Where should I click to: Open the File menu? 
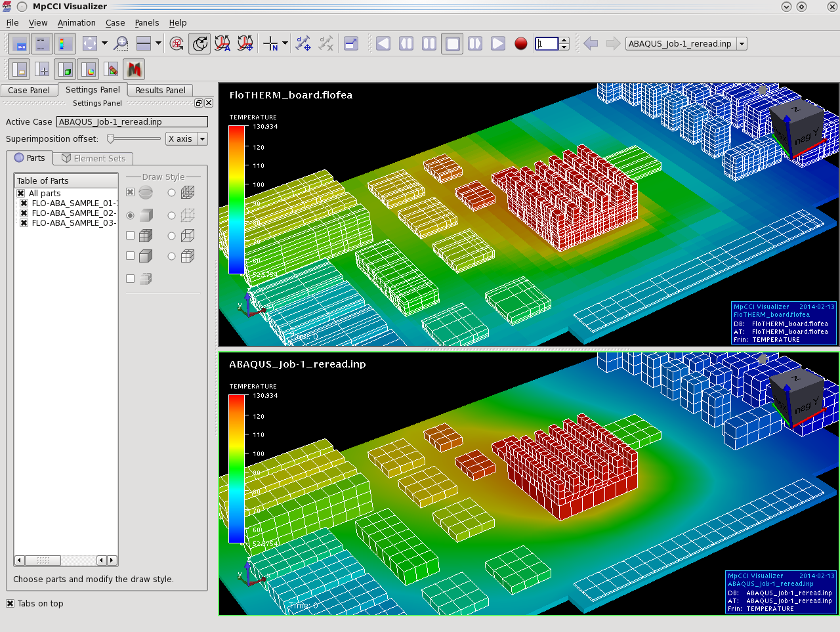(12, 22)
